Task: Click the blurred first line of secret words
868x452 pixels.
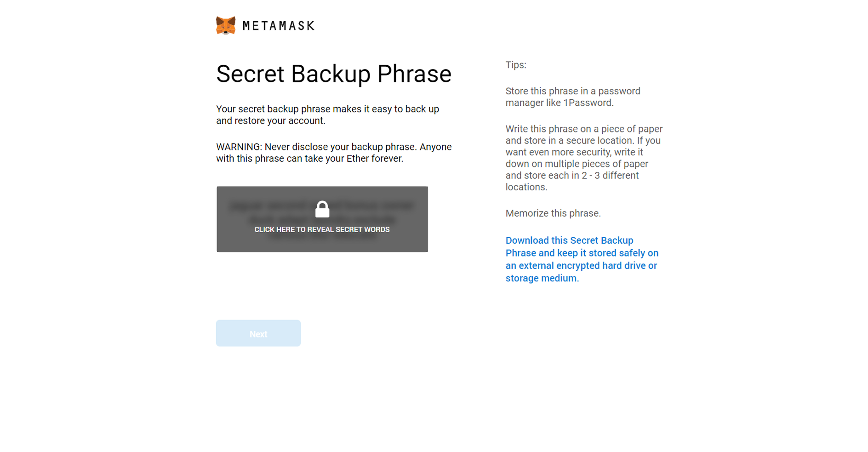Action: click(x=322, y=206)
